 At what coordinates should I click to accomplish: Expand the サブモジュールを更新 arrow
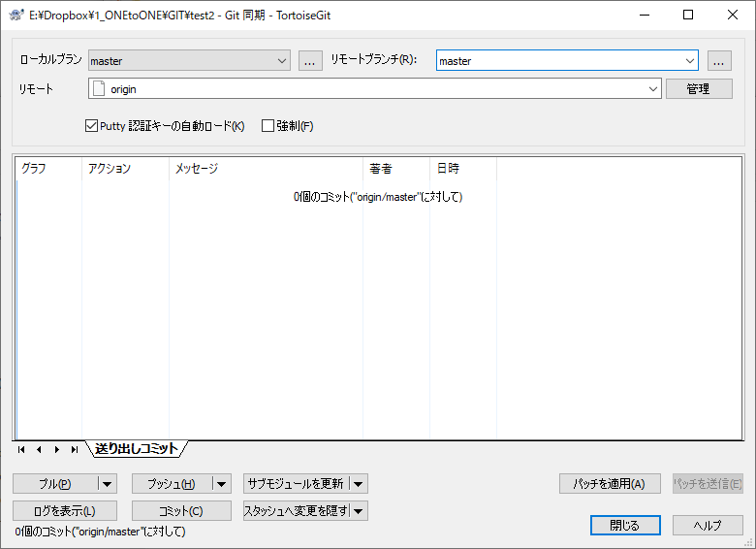tap(359, 484)
